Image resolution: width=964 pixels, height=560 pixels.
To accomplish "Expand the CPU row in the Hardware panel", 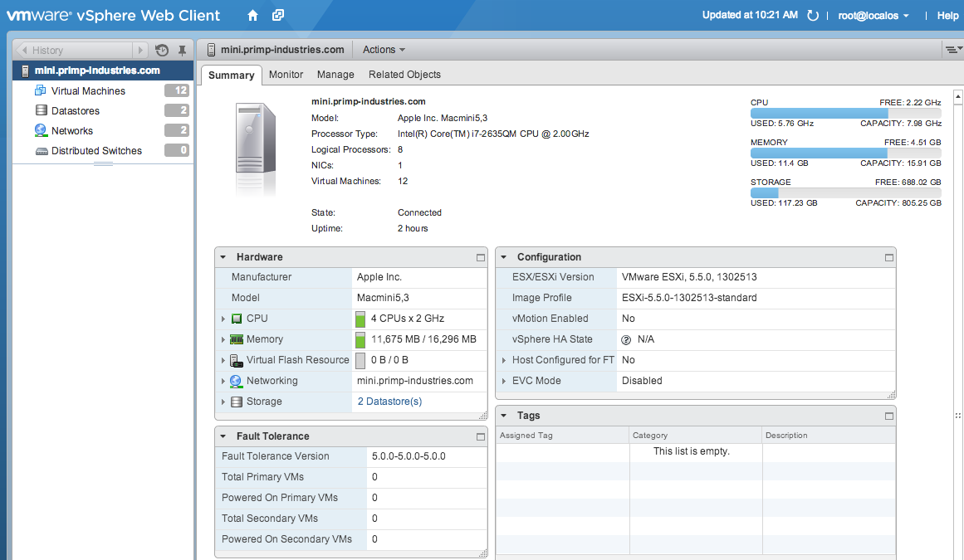I will click(223, 319).
